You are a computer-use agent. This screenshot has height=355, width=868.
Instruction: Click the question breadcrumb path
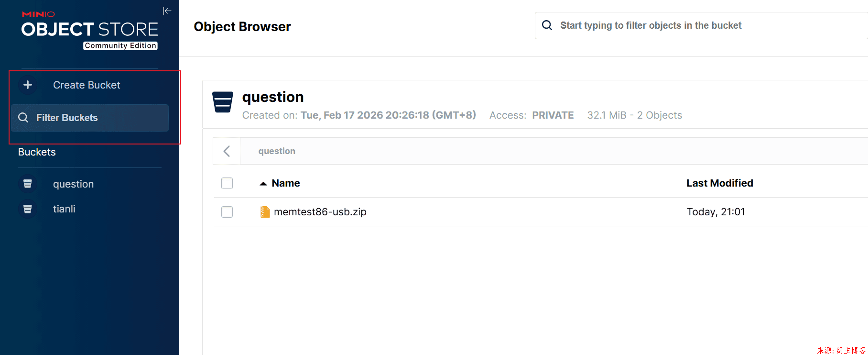(277, 151)
